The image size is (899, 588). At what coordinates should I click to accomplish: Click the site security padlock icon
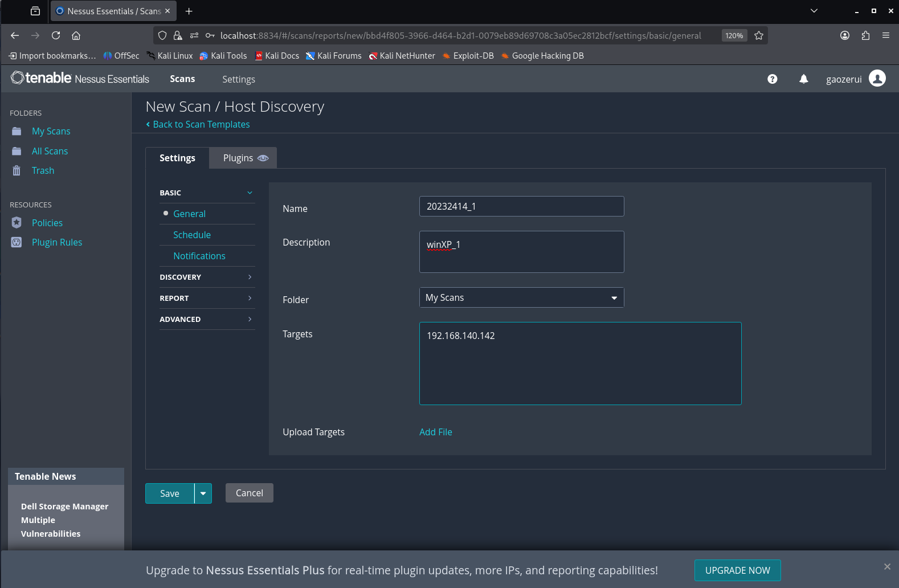click(178, 35)
